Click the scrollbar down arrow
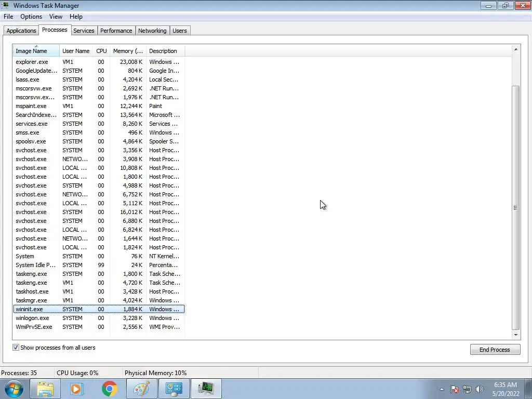This screenshot has width=532, height=399. [516, 335]
